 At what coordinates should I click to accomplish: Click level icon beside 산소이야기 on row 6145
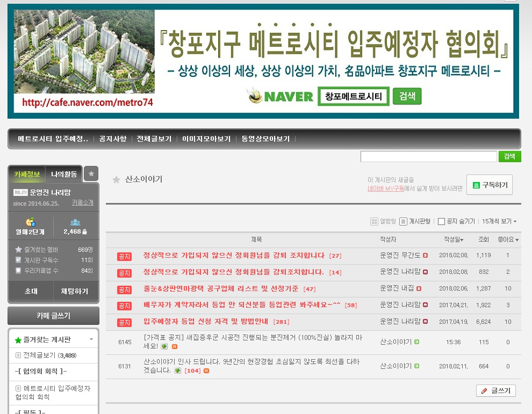[x=416, y=342]
